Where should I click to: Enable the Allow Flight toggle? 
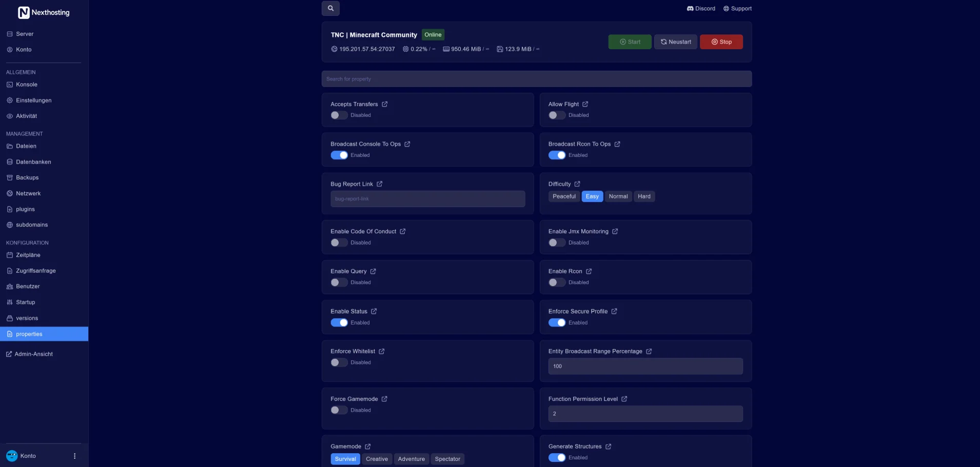557,115
